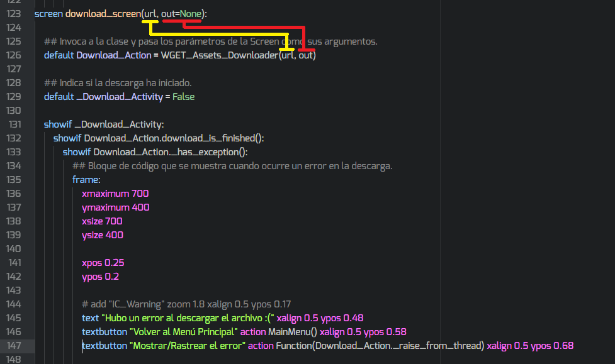Viewport: 615px width, 364px height.
Task: Click the ymaximum 400 property
Action: pyautogui.click(x=115, y=207)
